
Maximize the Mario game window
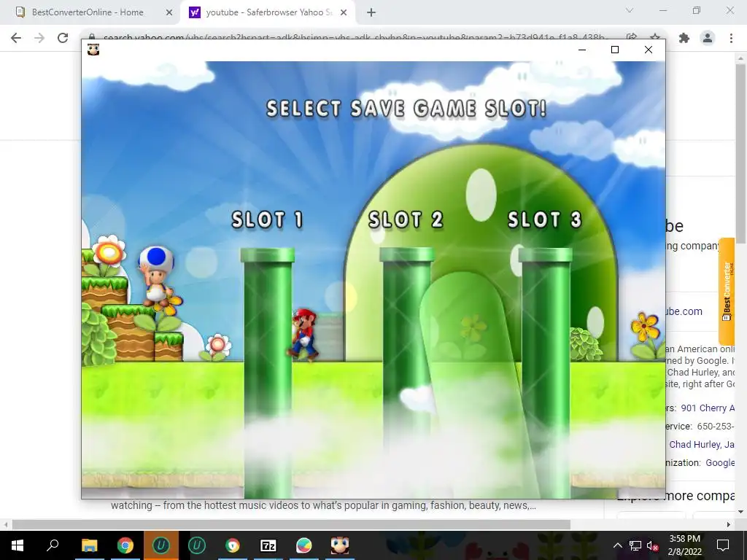615,50
